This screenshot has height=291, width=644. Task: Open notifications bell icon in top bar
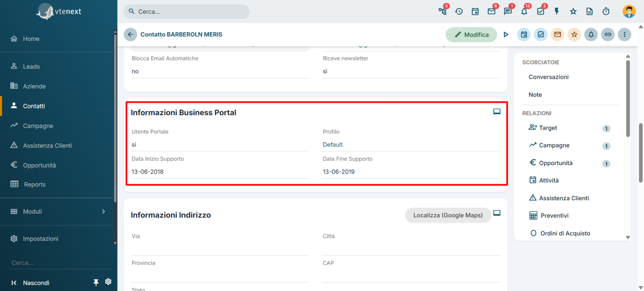coord(524,11)
